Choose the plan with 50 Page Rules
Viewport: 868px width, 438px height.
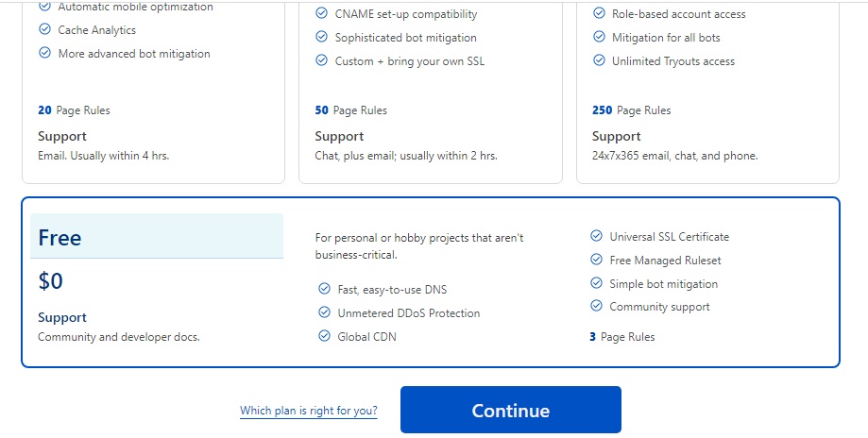(x=430, y=92)
